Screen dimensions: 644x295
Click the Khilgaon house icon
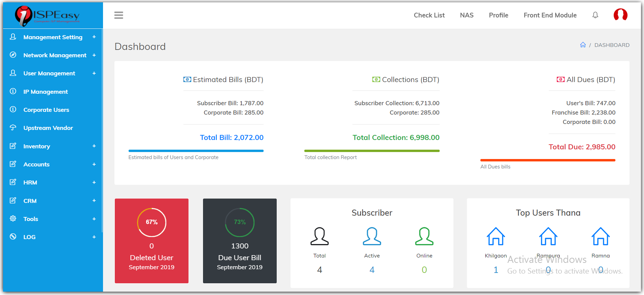(496, 236)
